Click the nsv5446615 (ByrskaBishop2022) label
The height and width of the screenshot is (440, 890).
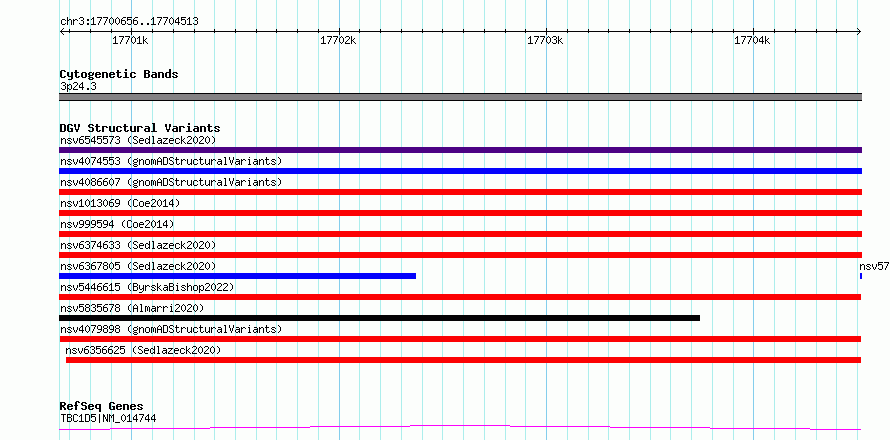(x=147, y=287)
